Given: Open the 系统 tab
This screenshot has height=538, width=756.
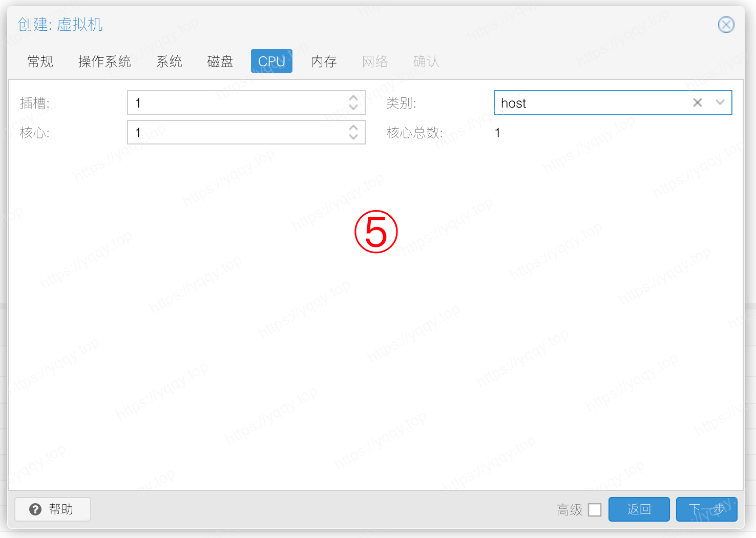Looking at the screenshot, I should [169, 61].
